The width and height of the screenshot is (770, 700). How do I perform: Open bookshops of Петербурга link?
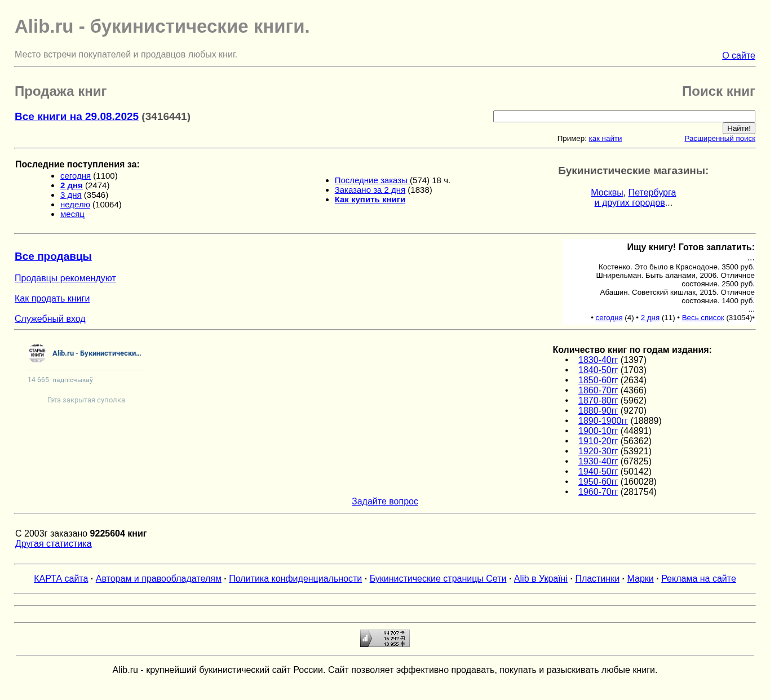[x=652, y=192]
